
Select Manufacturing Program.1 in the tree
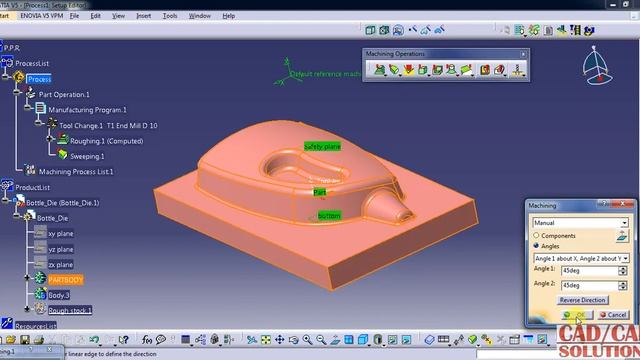[87, 110]
